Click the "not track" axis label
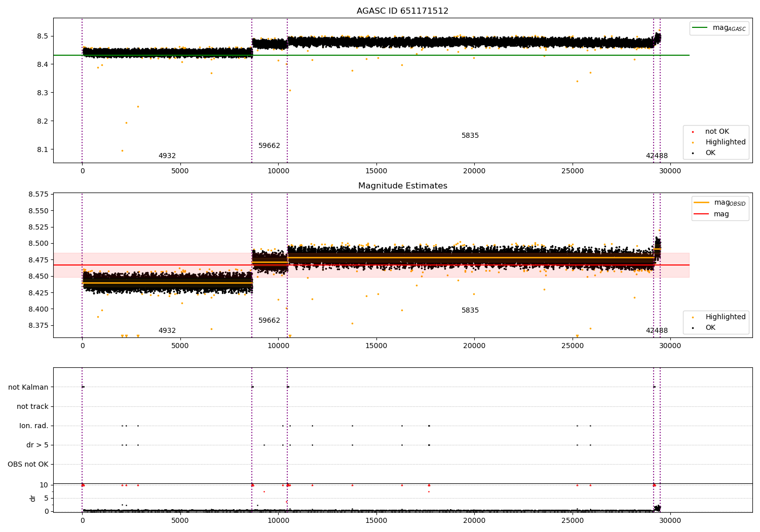 pyautogui.click(x=32, y=406)
